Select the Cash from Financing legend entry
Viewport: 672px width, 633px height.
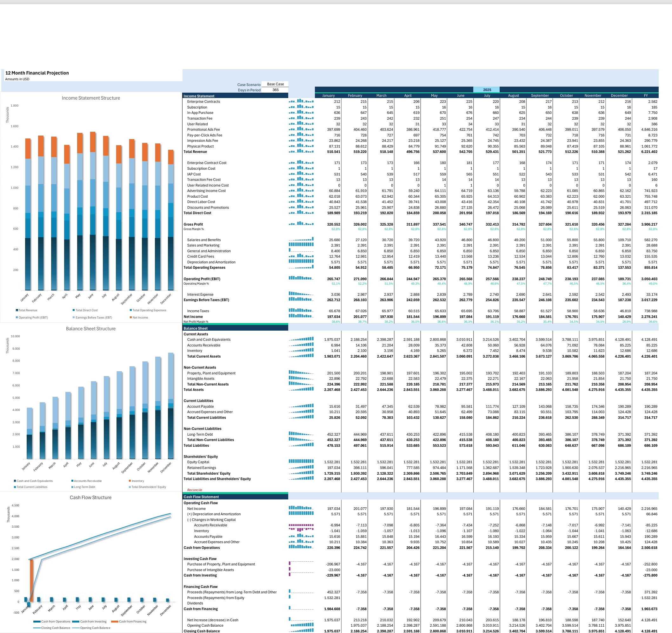(129, 622)
